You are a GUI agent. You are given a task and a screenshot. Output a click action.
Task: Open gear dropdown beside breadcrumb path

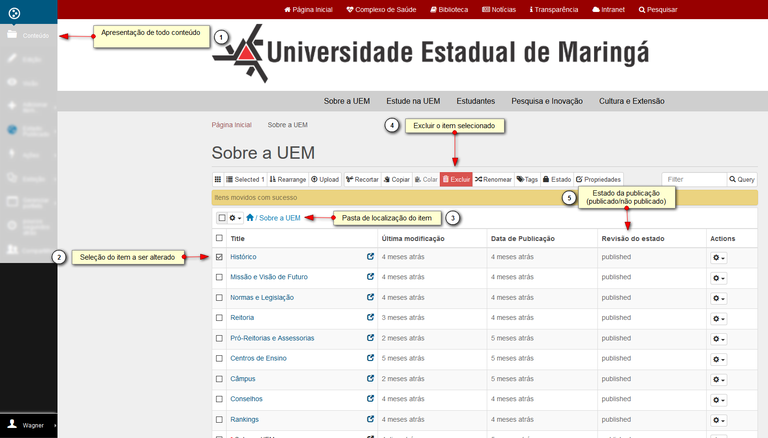click(x=235, y=218)
